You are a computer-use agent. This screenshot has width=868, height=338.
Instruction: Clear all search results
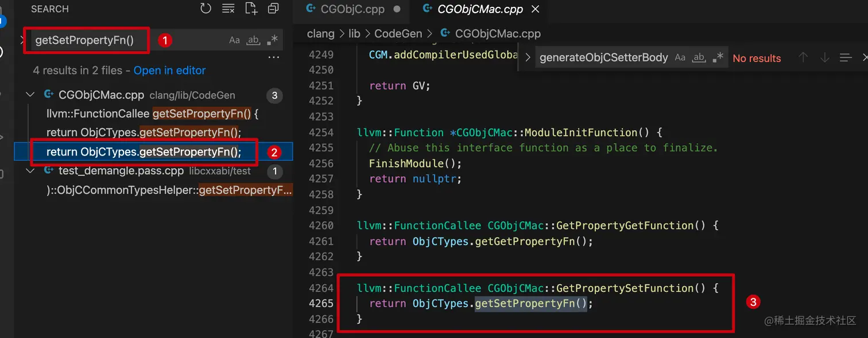[228, 8]
